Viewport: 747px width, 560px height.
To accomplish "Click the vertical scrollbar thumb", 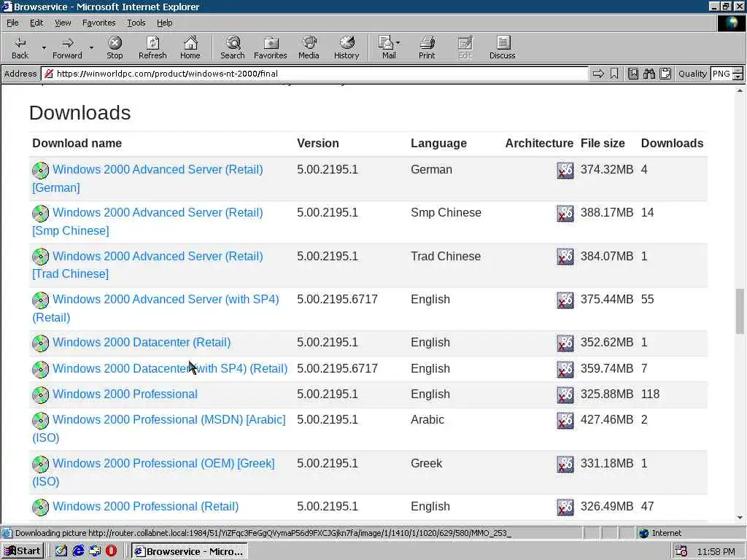I will pyautogui.click(x=740, y=311).
